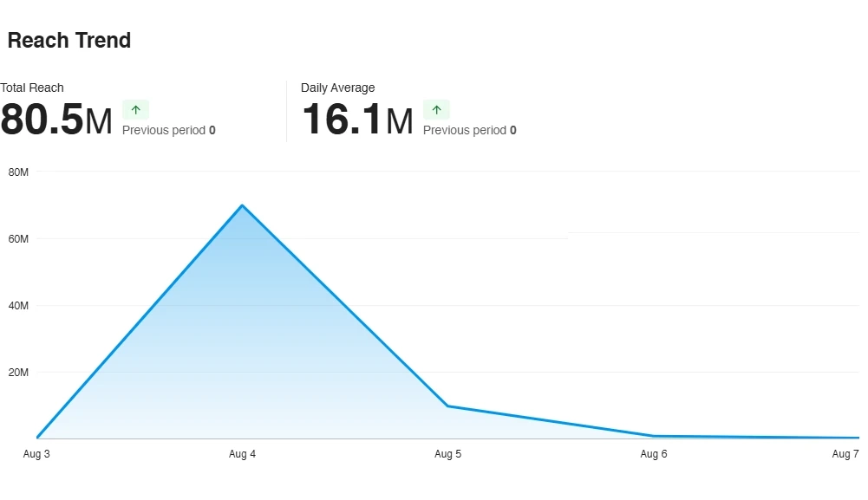This screenshot has height=500, width=868.
Task: Select the Aug 3 x-axis label
Action: 36,454
